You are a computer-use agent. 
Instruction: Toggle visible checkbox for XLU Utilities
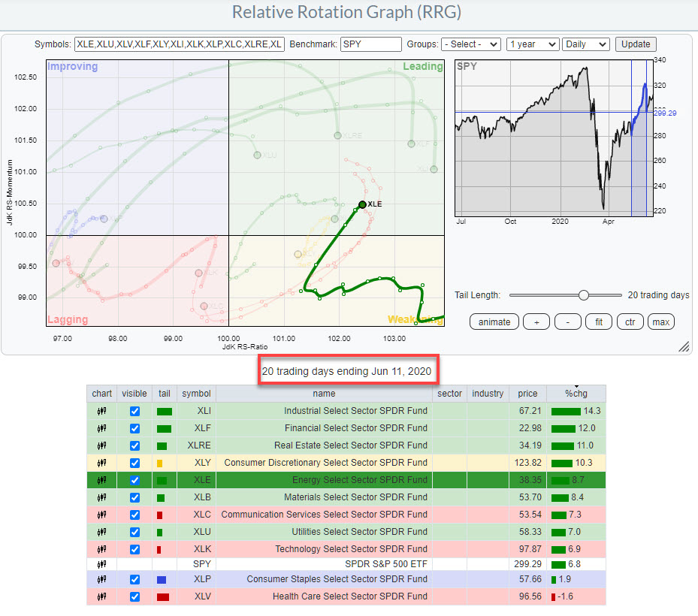[134, 532]
